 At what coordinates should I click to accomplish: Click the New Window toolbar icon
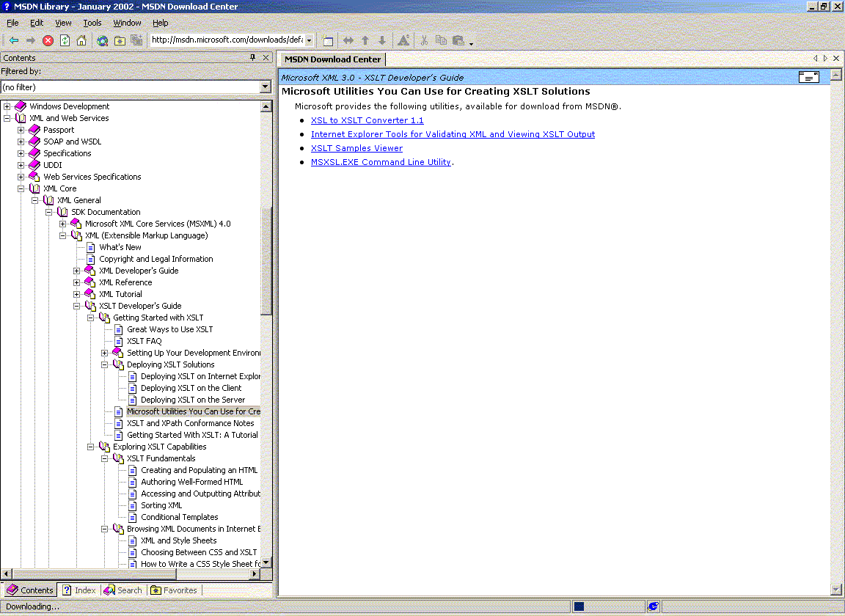click(x=327, y=40)
